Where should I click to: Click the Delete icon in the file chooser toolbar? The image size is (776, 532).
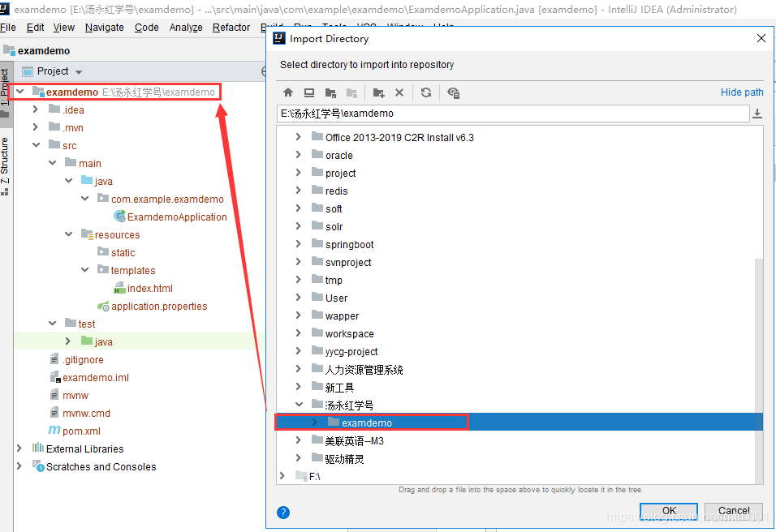point(399,92)
